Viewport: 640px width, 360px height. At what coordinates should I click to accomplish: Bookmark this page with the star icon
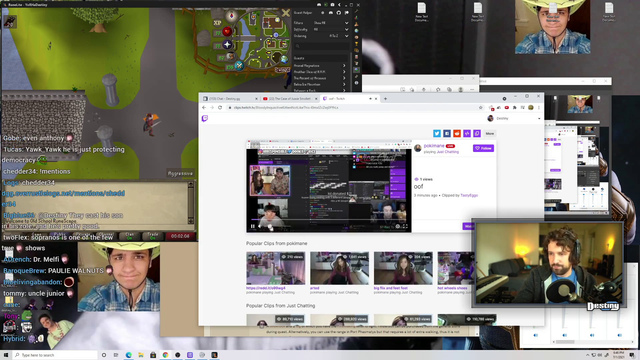[x=480, y=108]
